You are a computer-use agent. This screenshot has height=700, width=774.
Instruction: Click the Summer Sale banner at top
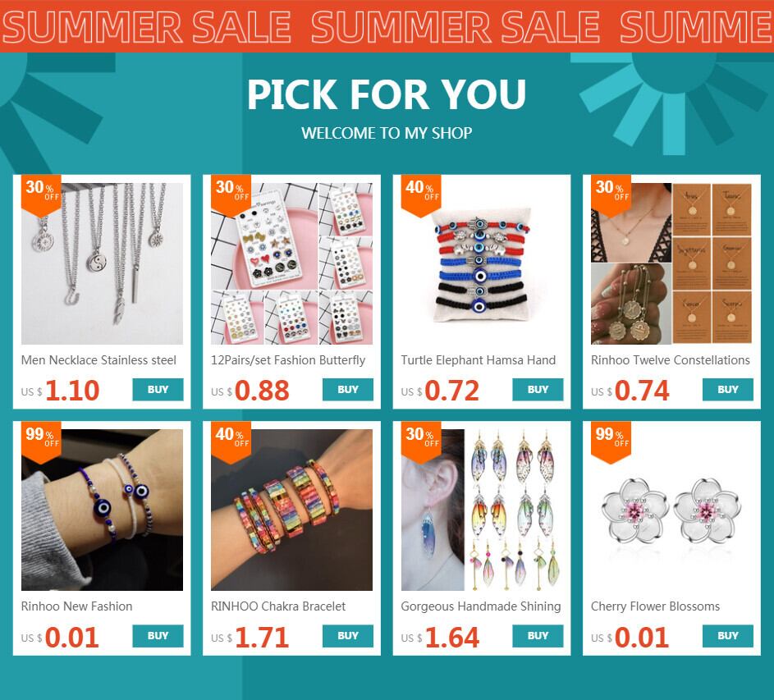pos(387,25)
